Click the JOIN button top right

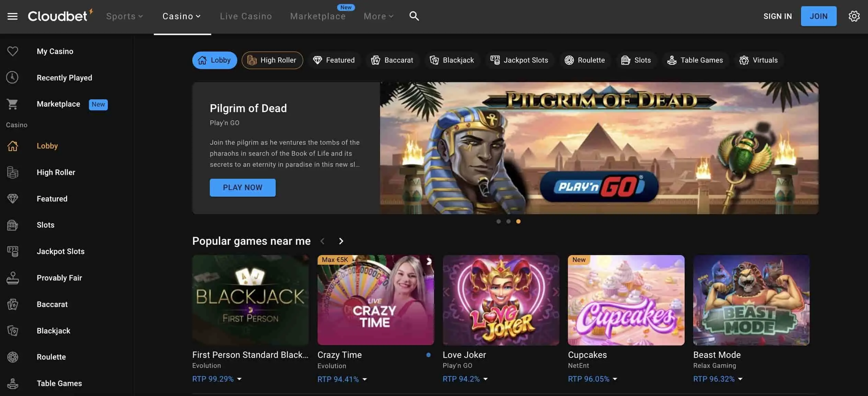[x=819, y=15]
